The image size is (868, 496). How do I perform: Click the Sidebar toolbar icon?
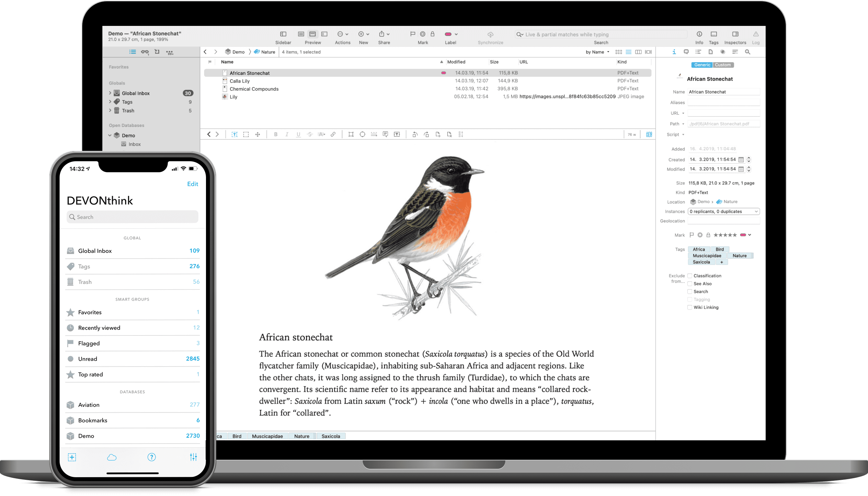pyautogui.click(x=283, y=34)
